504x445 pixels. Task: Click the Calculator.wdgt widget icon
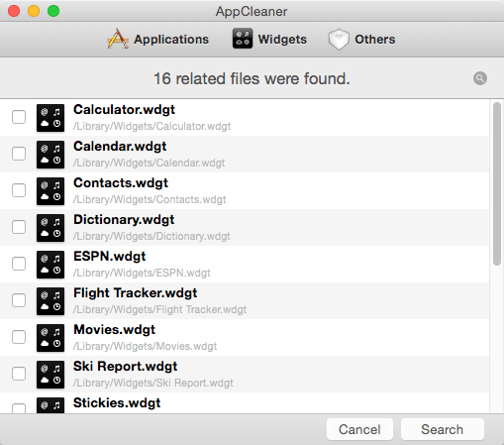click(50, 118)
